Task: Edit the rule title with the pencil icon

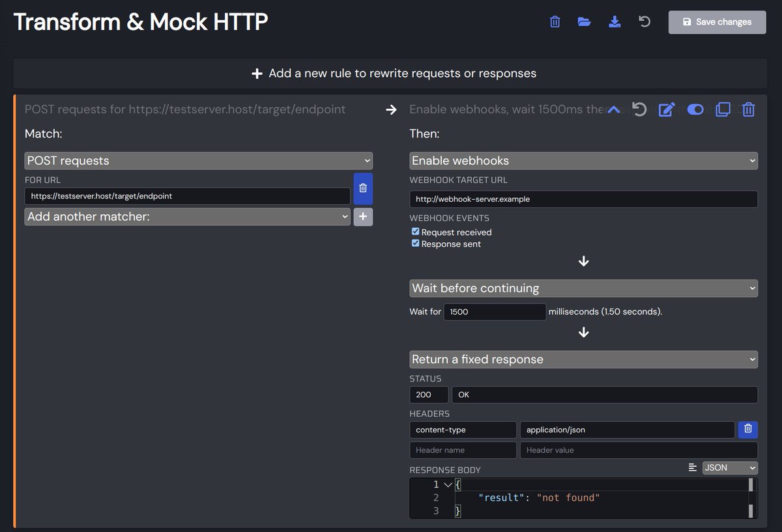Action: [x=667, y=109]
